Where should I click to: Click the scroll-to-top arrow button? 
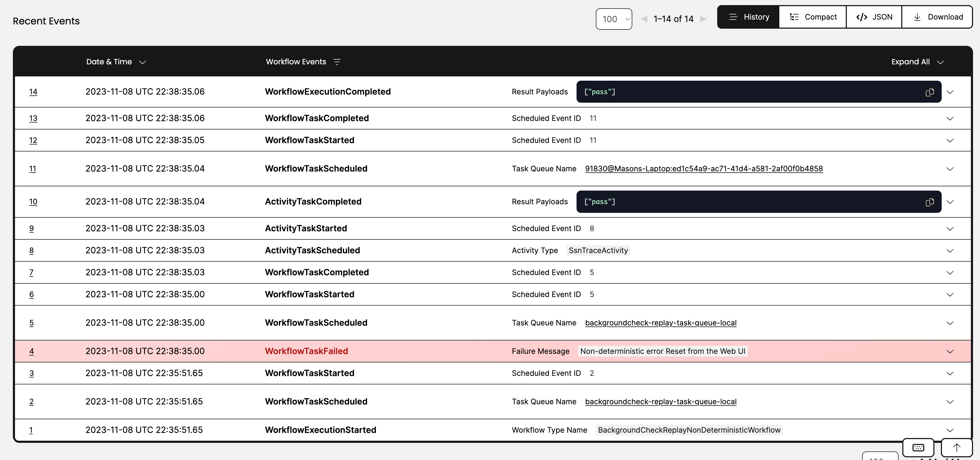click(x=956, y=447)
